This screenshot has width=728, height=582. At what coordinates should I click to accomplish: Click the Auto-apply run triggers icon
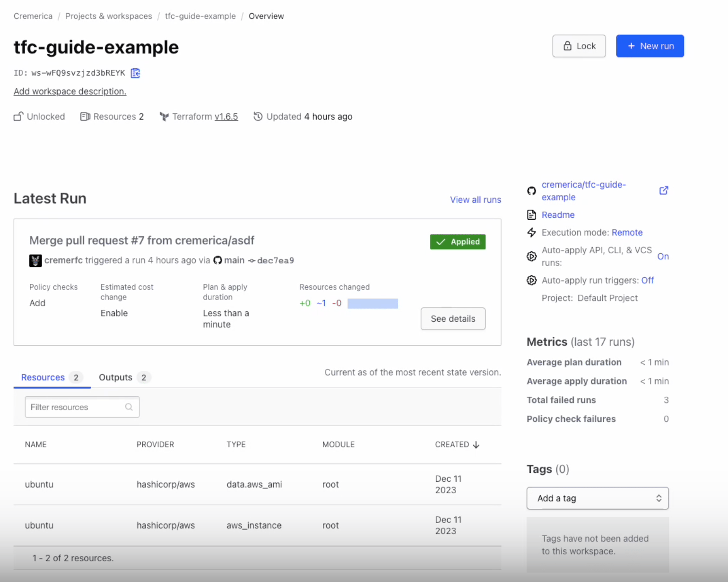pyautogui.click(x=531, y=281)
